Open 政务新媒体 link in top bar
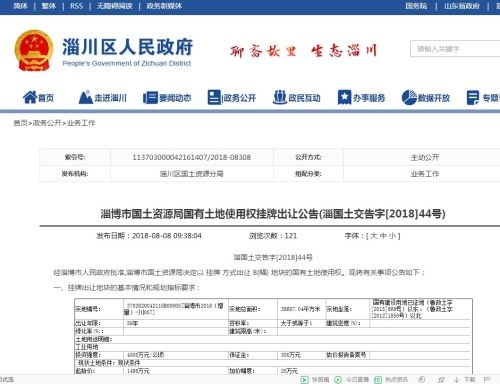The image size is (500, 384). (164, 6)
